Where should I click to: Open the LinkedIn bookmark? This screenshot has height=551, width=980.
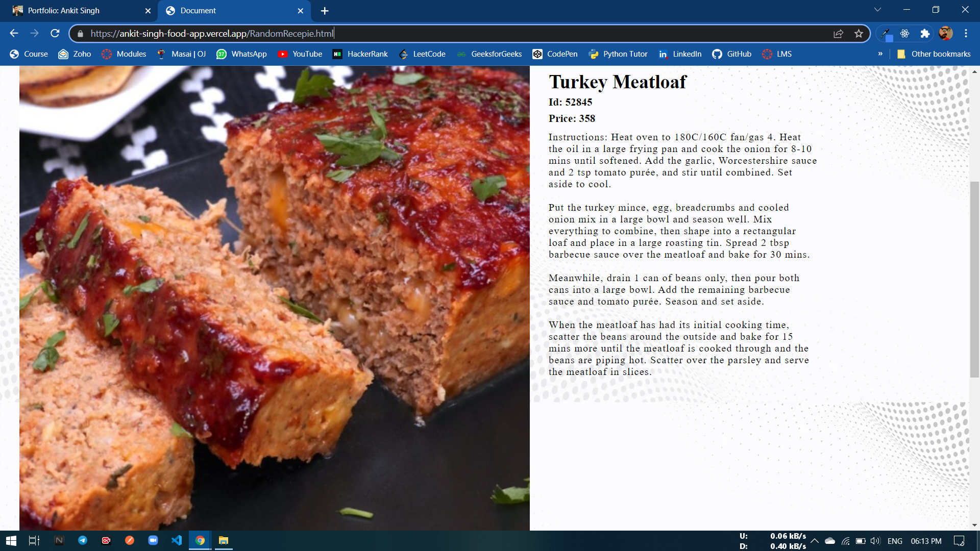(x=680, y=54)
